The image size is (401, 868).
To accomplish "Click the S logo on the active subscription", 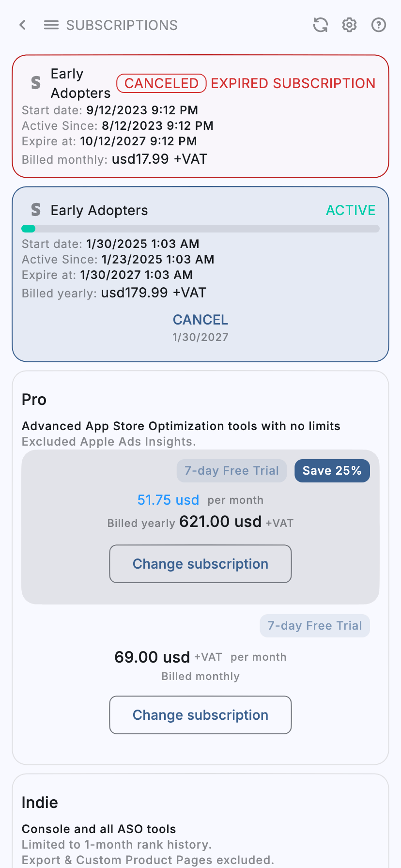I will [x=35, y=210].
